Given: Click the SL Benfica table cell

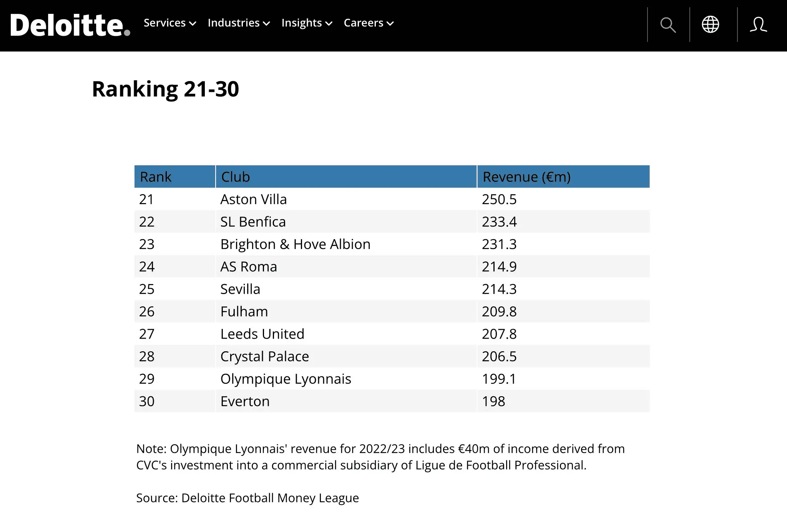Looking at the screenshot, I should coord(253,222).
